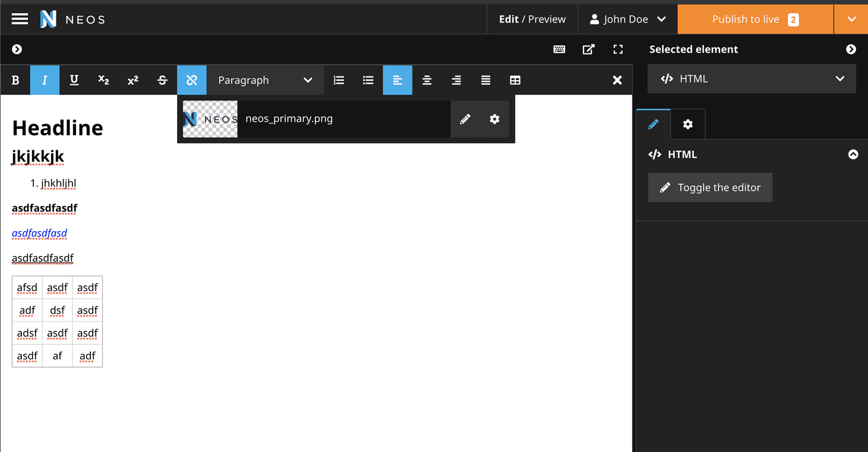This screenshot has width=868, height=452.
Task: Open John Doe user menu
Action: (627, 19)
